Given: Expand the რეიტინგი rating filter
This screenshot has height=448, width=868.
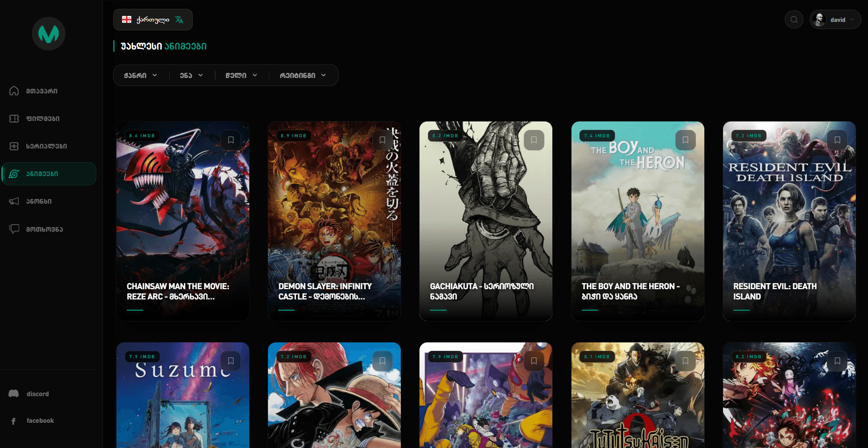Looking at the screenshot, I should coord(303,75).
